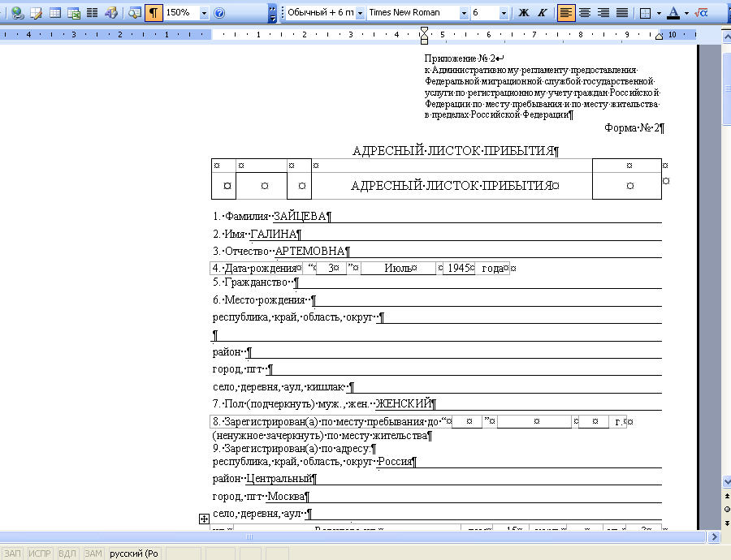Click the horizontal scrollbar right arrow
Image resolution: width=731 pixels, height=560 pixels.
714,536
